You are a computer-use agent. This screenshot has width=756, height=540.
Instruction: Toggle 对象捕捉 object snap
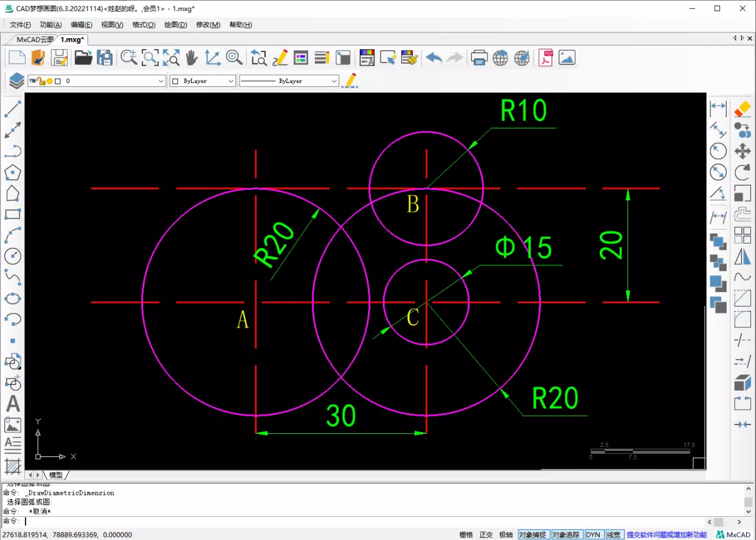pyautogui.click(x=533, y=534)
